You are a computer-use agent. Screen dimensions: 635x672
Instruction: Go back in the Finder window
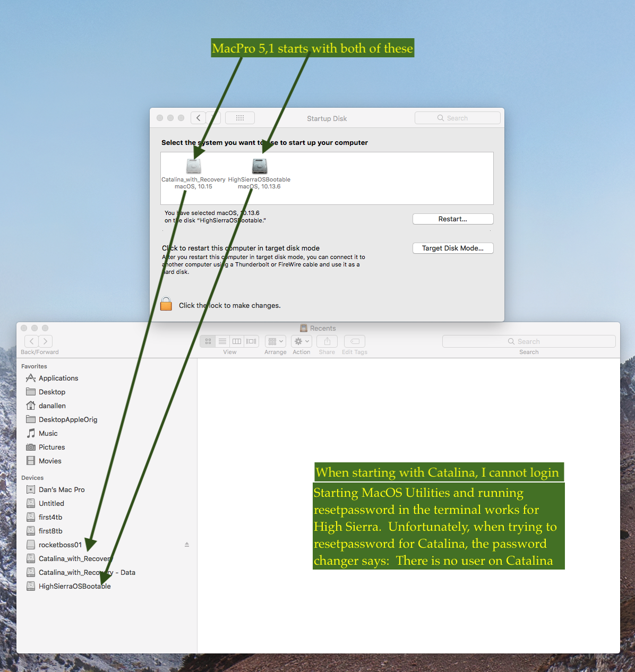[32, 341]
